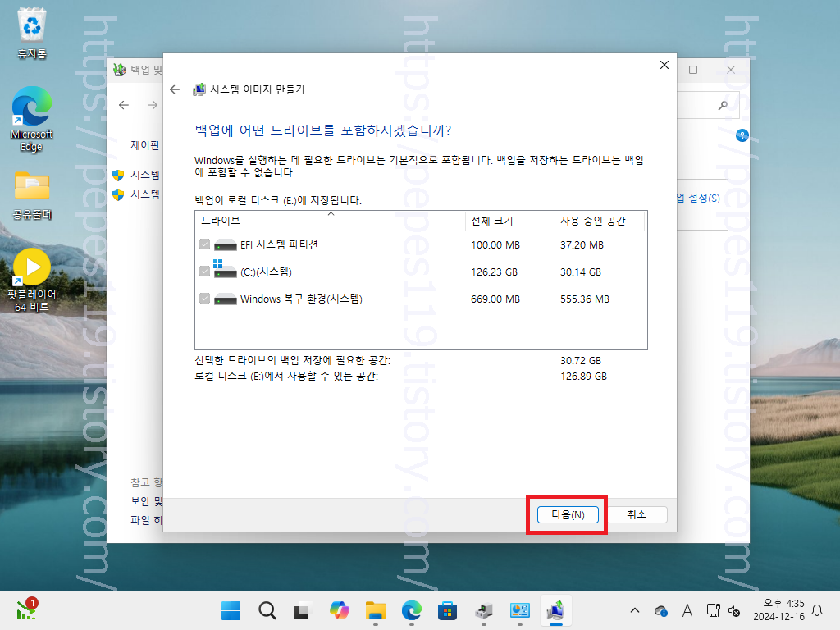
Task: Click the 다음(N) button
Action: tap(568, 515)
